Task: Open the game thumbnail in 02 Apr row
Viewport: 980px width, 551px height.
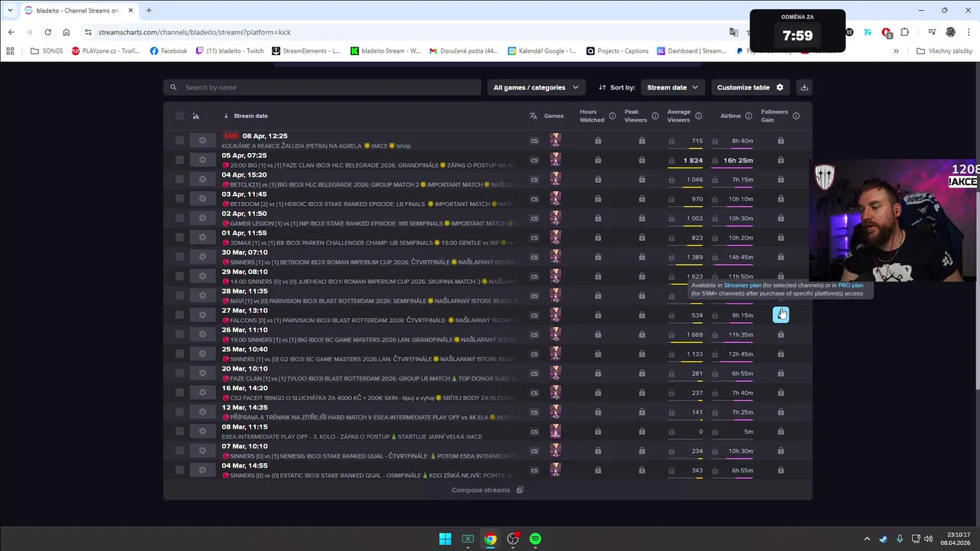Action: coord(555,218)
